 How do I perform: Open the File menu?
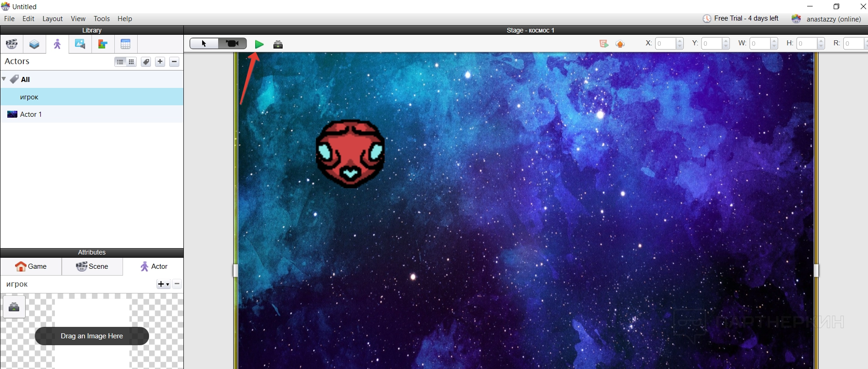(x=9, y=19)
